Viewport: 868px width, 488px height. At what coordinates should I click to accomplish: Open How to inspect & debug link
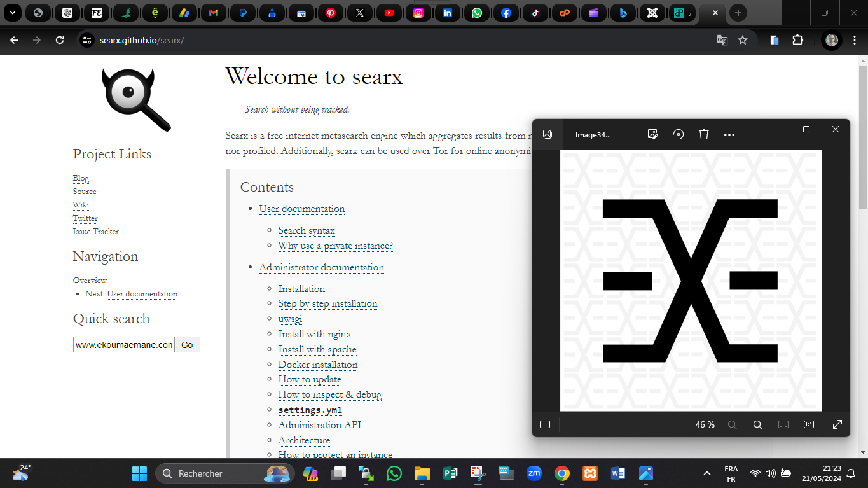330,394
